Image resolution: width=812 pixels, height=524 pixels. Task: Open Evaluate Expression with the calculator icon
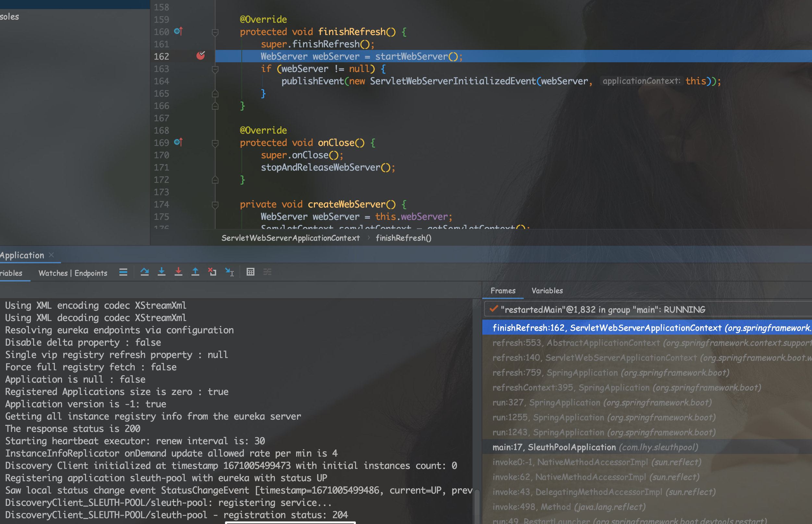[251, 272]
